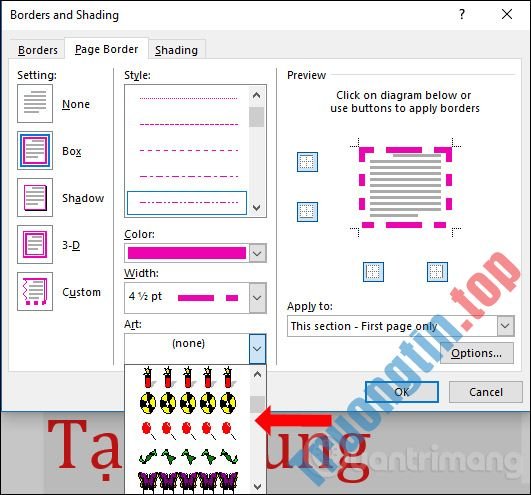The image size is (531, 495).
Task: Confirm with the OK button
Action: point(402,392)
